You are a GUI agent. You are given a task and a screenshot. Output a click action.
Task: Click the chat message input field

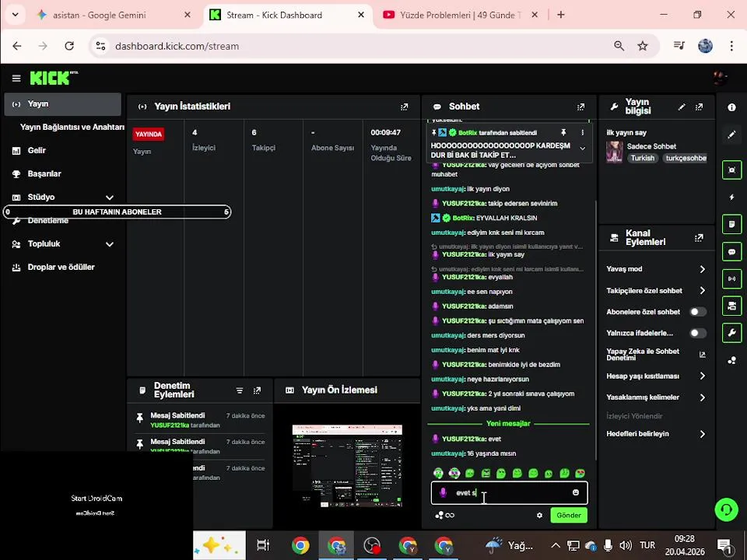point(509,493)
